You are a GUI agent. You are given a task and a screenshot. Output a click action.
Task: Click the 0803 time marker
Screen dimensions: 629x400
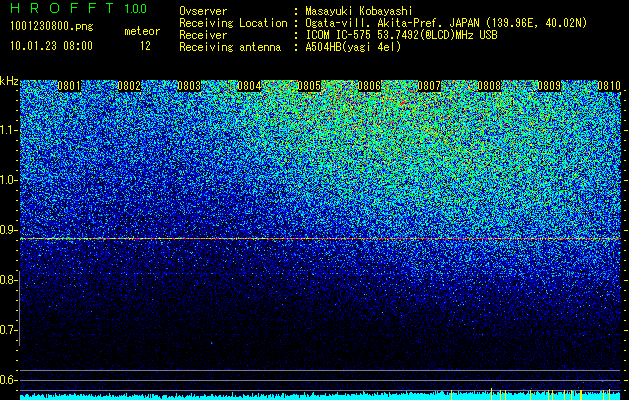[189, 86]
